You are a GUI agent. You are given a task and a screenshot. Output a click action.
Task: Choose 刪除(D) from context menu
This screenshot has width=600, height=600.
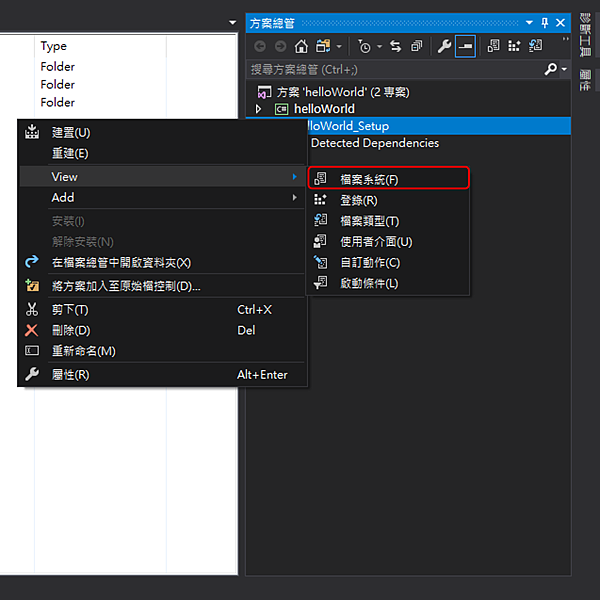[x=162, y=330]
